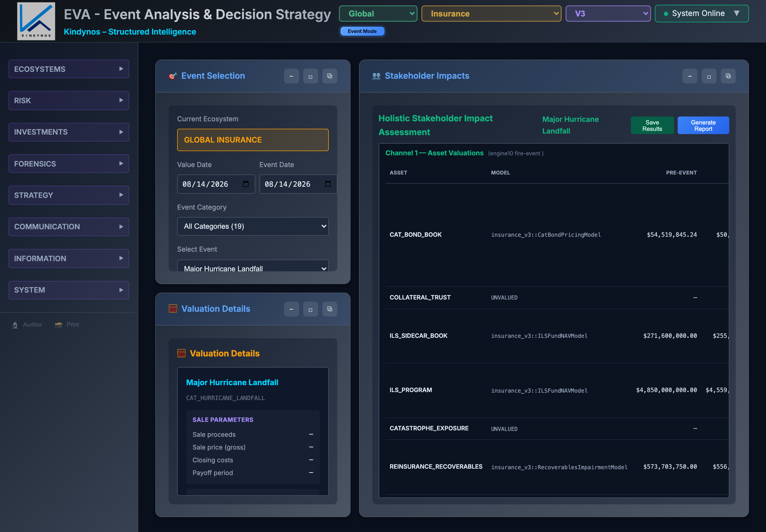Click the Closing costs parameter row
Image resolution: width=766 pixels, height=532 pixels.
pos(253,460)
